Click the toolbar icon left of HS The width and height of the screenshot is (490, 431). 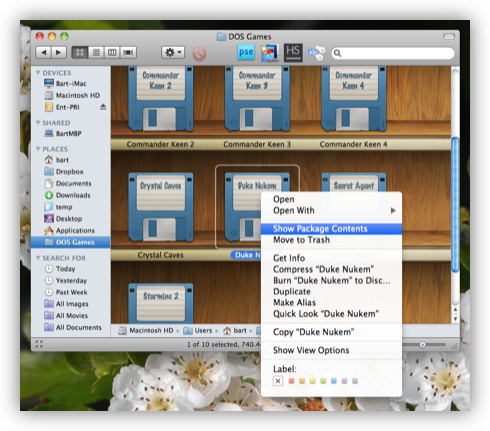tap(270, 53)
